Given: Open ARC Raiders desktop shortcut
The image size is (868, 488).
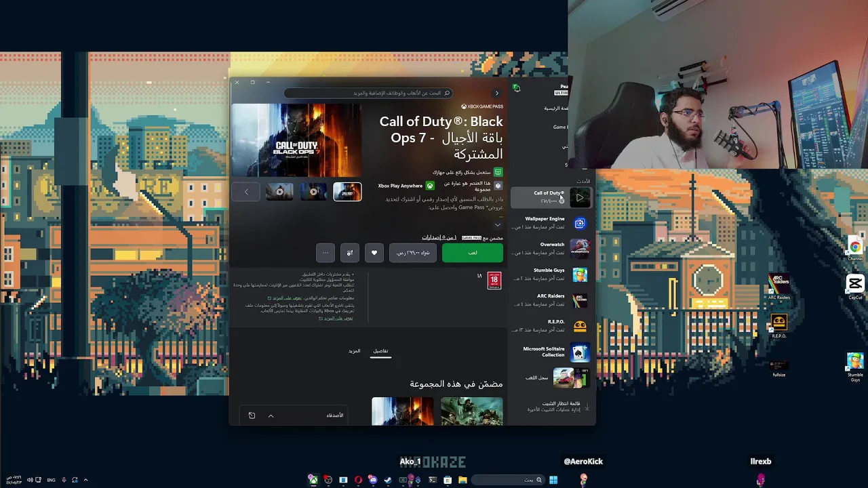Looking at the screenshot, I should click(x=778, y=287).
